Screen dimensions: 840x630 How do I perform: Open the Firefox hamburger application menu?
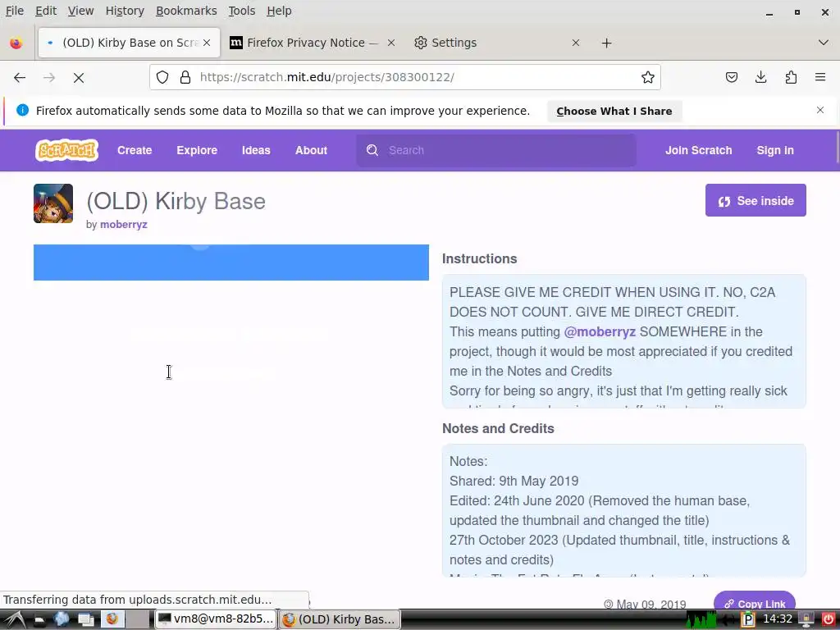pyautogui.click(x=820, y=77)
